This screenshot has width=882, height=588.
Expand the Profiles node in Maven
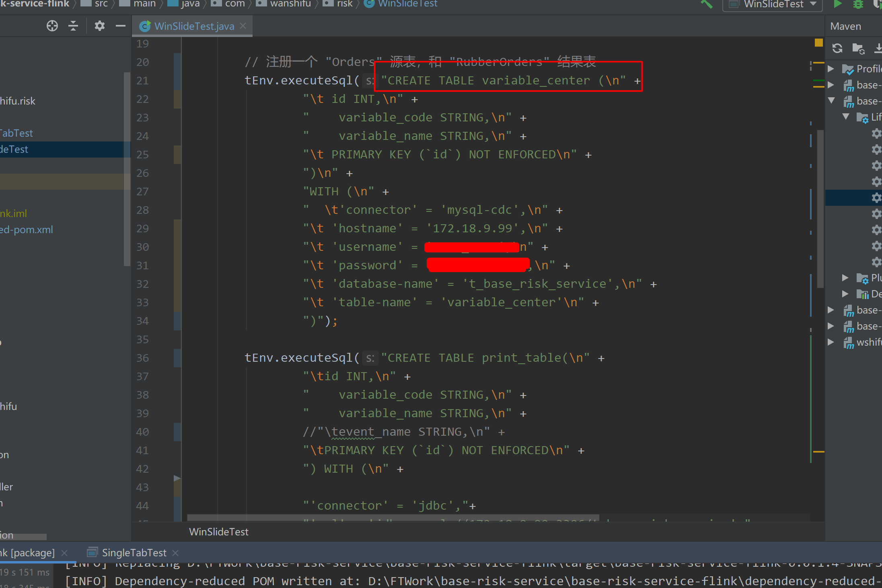831,69
